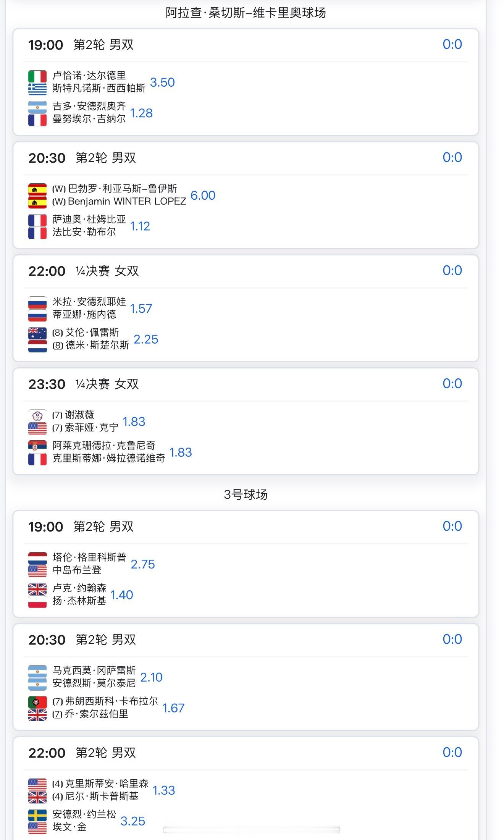Image resolution: width=504 pixels, height=840 pixels.
Task: Click the Serbian flag beside 阿莱克珊德拉·克鲁尼奇
Action: pyautogui.click(x=37, y=446)
